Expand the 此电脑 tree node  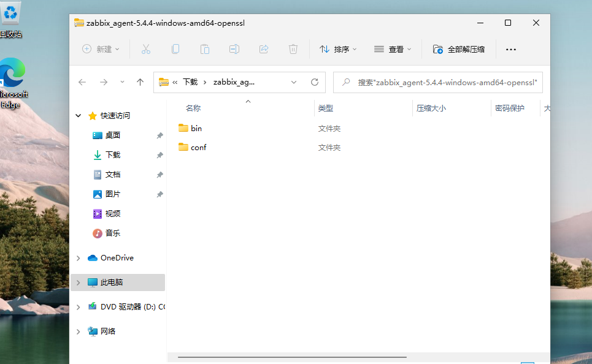click(78, 282)
